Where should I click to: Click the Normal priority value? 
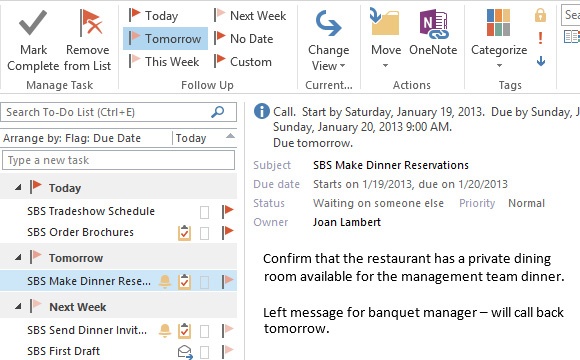click(526, 203)
